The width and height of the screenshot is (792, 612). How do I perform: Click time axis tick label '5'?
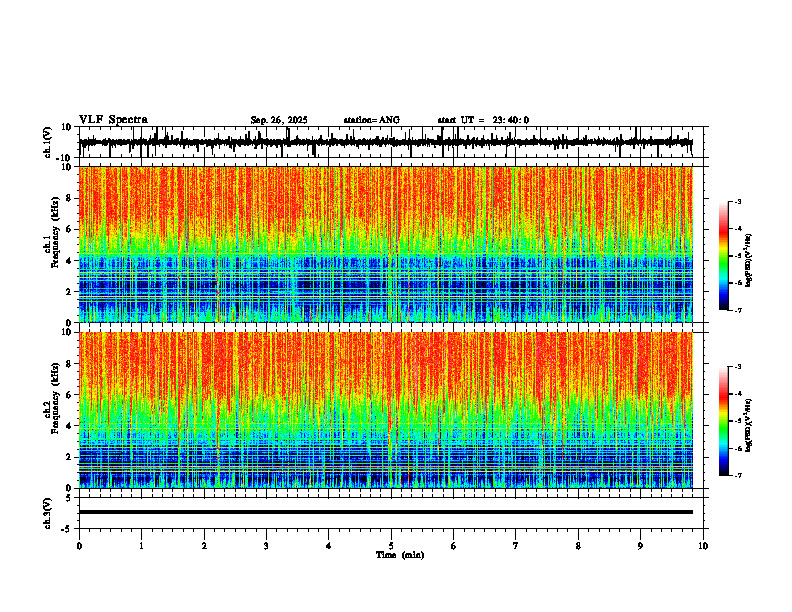tap(391, 546)
